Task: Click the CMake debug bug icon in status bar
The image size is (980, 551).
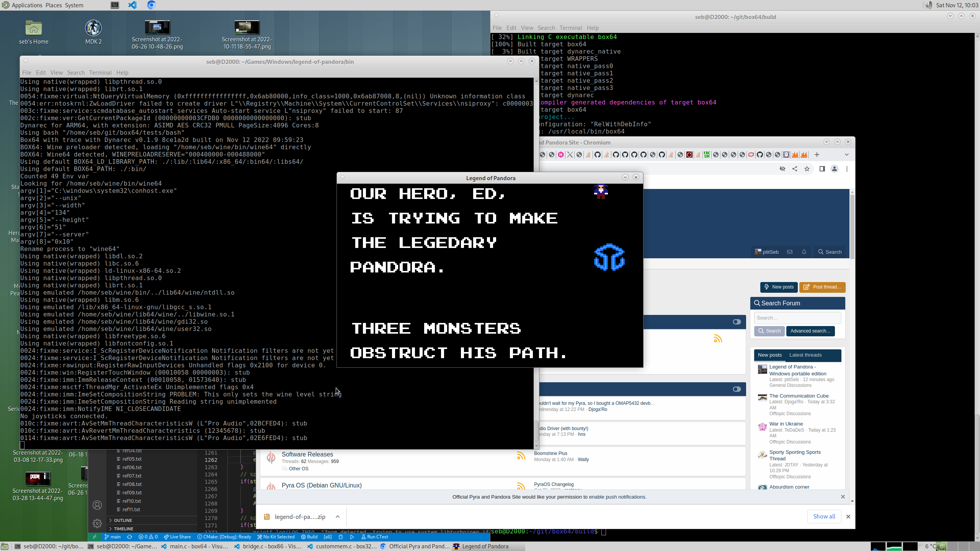Action: pos(341,537)
